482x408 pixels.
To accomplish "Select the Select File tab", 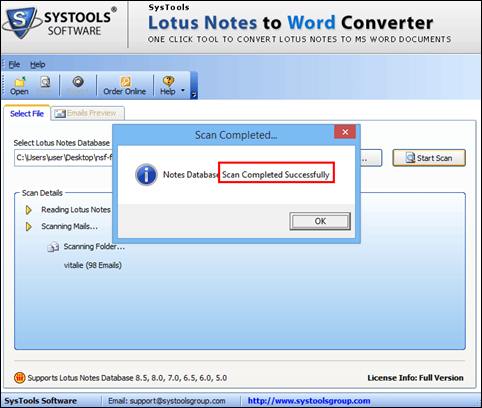I will pos(27,113).
